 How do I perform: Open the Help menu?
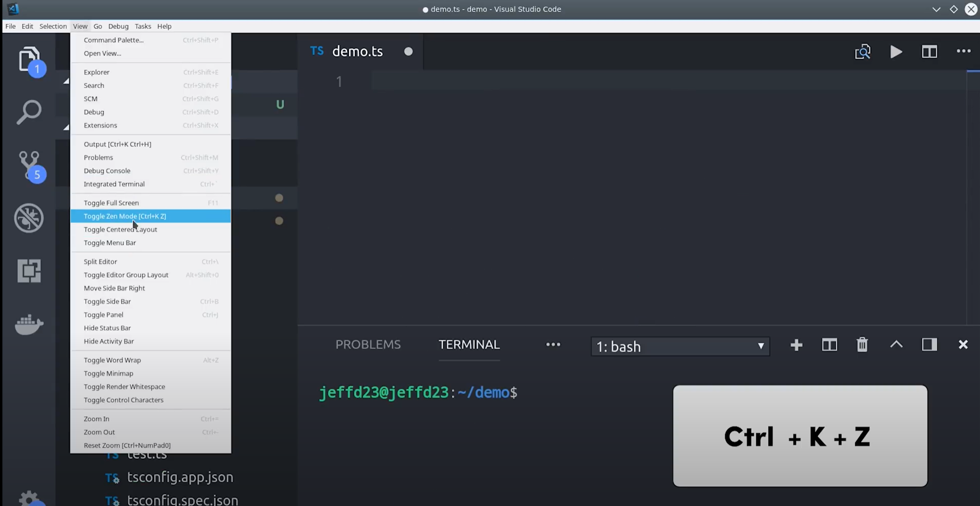(164, 26)
